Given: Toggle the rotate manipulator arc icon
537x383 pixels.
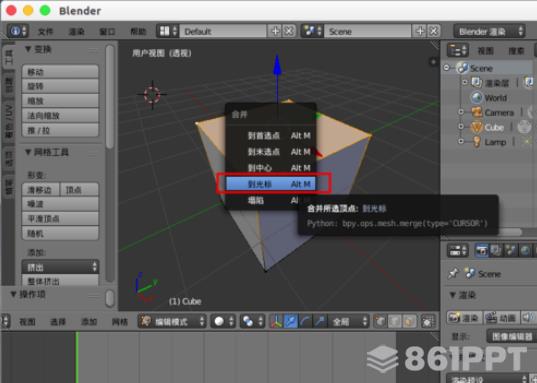Looking at the screenshot, I should pyautogui.click(x=305, y=321).
